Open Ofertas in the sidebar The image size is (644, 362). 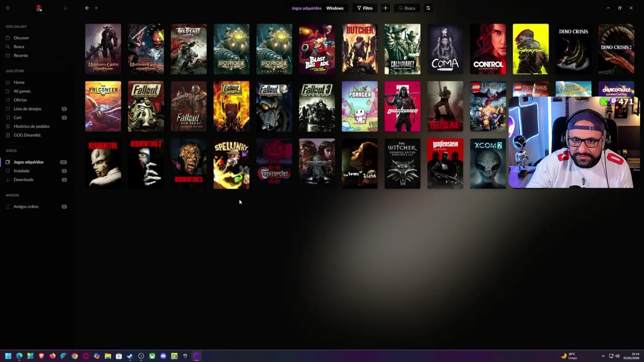[20, 100]
